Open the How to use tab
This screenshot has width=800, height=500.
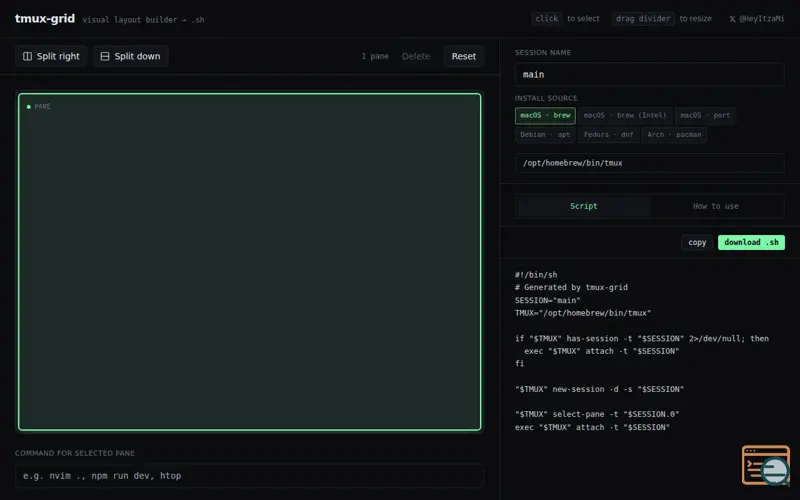tap(715, 206)
